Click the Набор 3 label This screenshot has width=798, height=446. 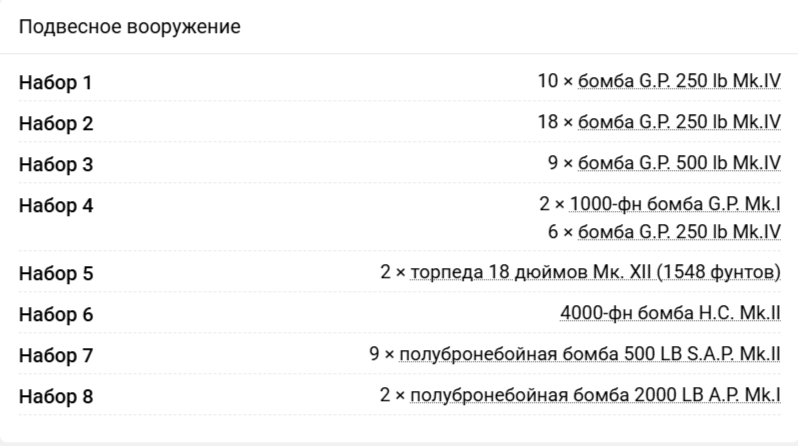[x=55, y=165]
